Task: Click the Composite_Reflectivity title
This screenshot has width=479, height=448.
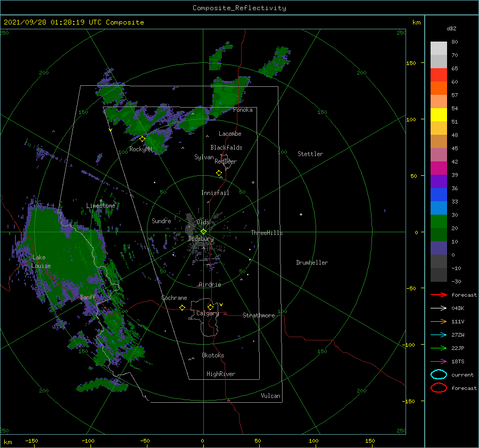Action: (240, 8)
